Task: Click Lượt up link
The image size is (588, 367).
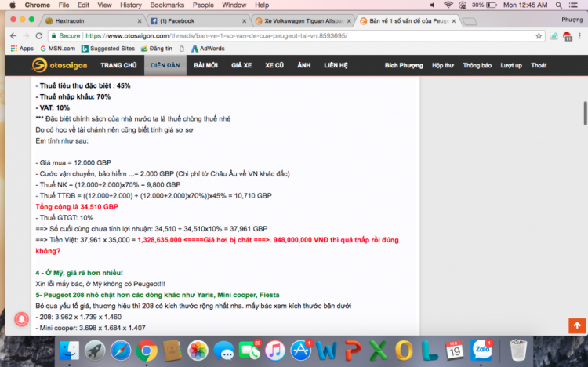Action: (x=511, y=65)
